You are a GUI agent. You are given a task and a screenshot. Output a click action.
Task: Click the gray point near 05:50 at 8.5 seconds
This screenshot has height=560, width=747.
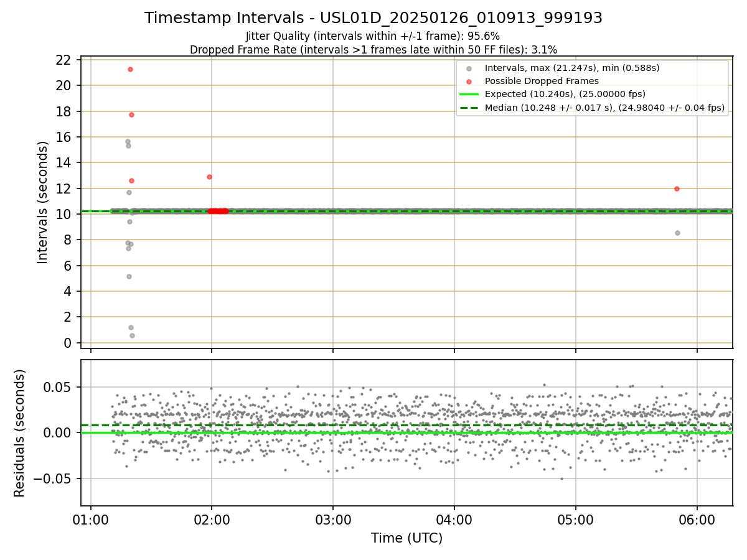677,233
